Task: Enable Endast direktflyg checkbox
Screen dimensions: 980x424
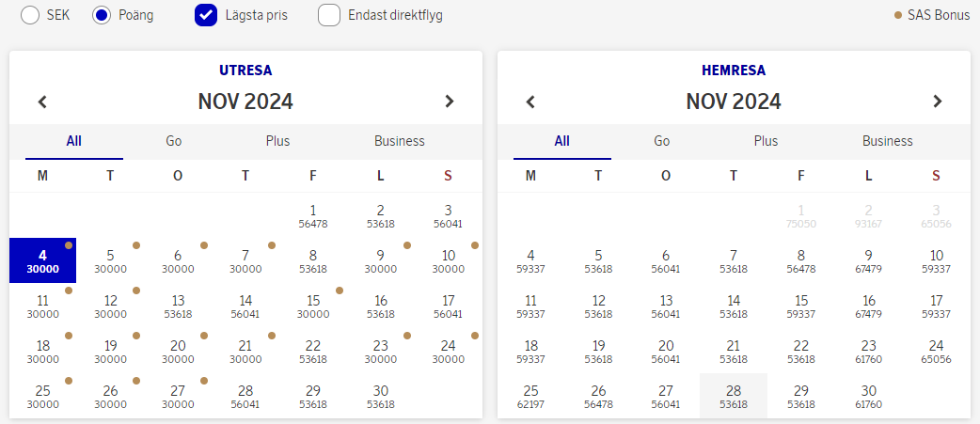Action: click(x=329, y=15)
